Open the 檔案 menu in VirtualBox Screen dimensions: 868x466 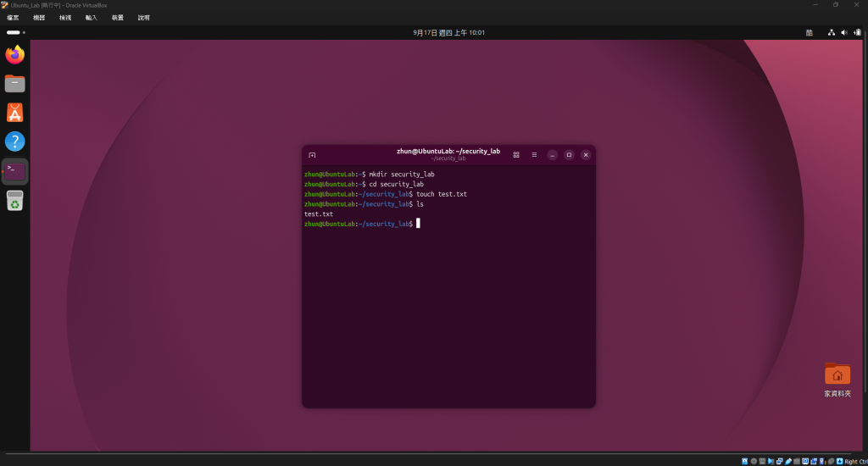click(x=13, y=18)
